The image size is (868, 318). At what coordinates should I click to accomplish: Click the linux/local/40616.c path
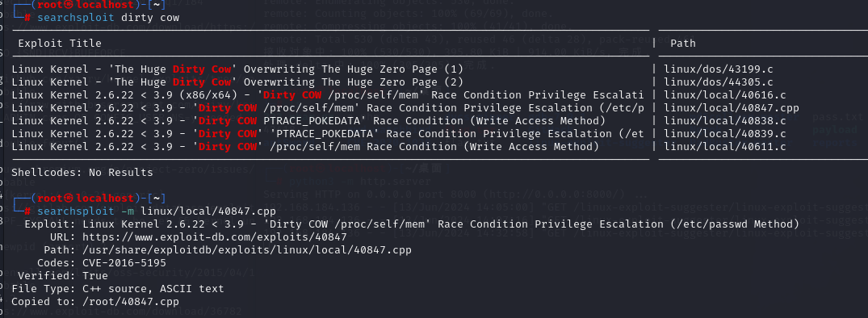click(x=724, y=95)
